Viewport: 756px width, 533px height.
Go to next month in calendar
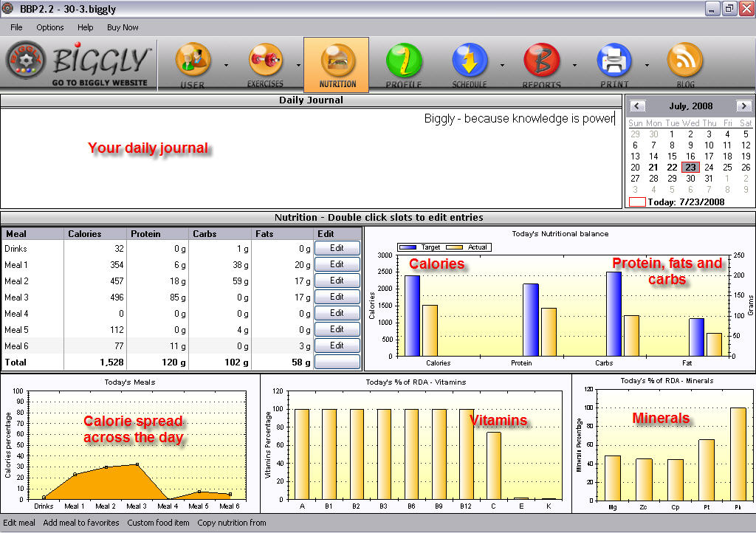(744, 106)
